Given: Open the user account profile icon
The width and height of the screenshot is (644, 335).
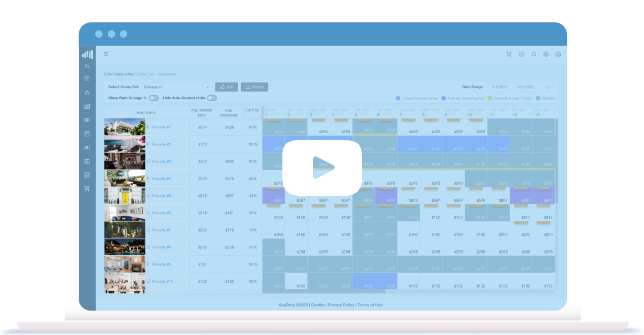Looking at the screenshot, I should point(558,54).
